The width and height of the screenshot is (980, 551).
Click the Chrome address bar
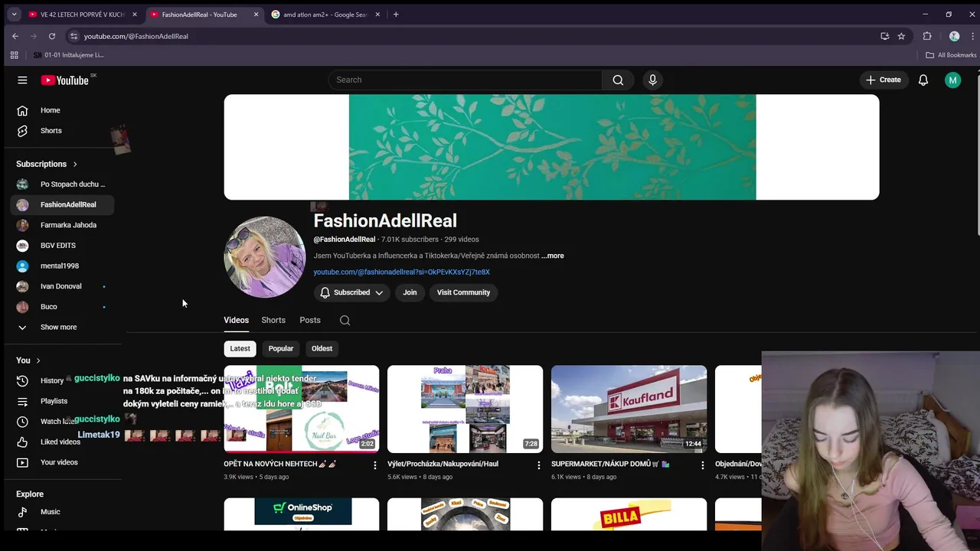click(x=475, y=36)
